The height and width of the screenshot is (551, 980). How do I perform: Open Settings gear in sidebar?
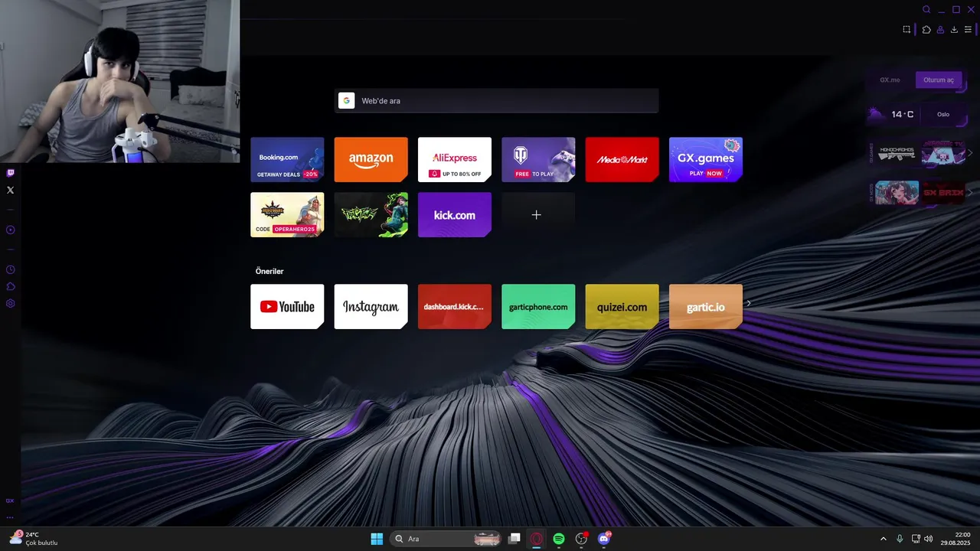pos(10,303)
